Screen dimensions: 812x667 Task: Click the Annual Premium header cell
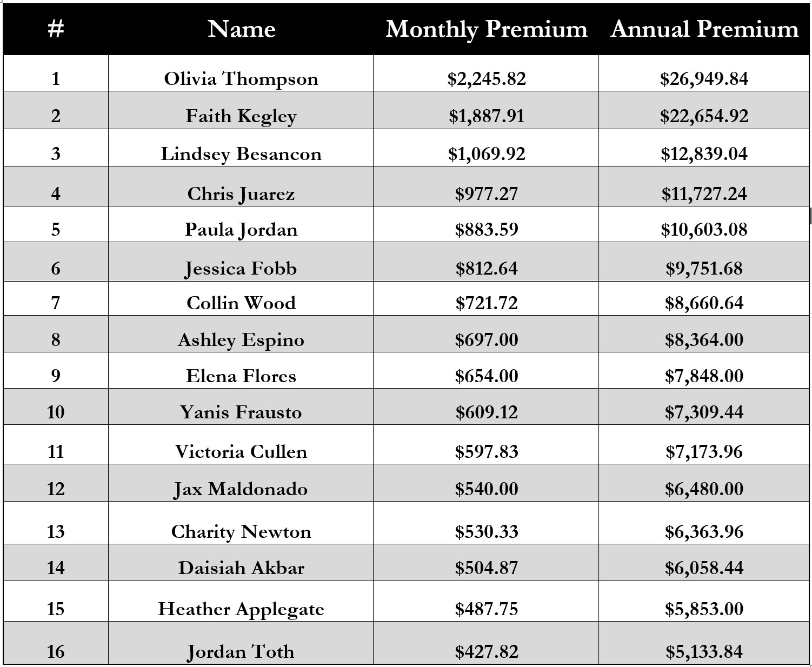click(x=704, y=29)
